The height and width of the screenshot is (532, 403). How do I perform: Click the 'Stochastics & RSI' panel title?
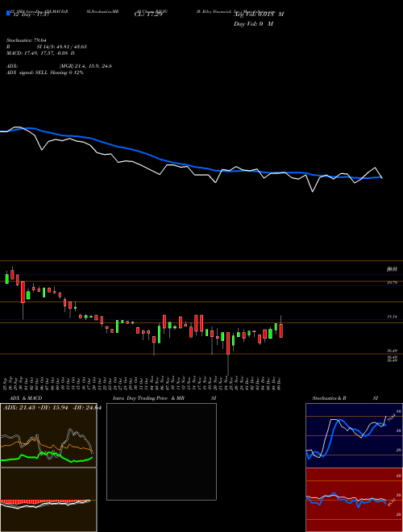pos(345,398)
